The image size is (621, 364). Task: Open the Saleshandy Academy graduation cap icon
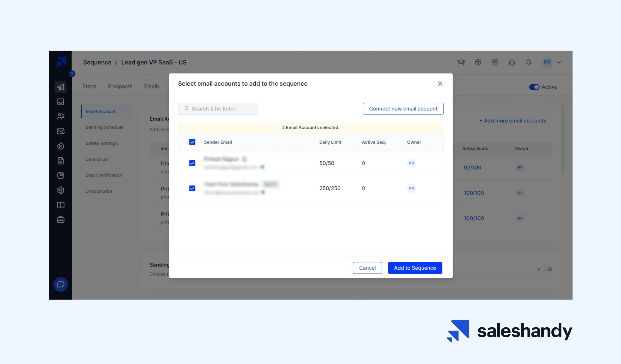[x=461, y=62]
